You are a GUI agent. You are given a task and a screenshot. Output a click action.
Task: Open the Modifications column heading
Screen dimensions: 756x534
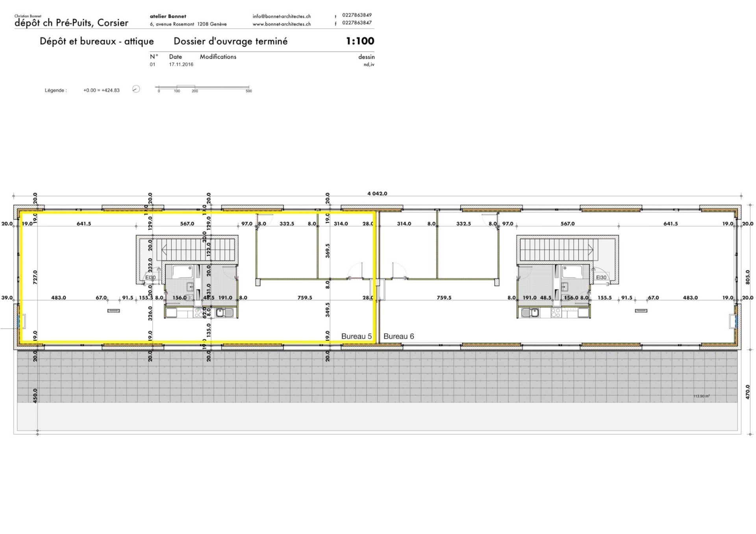[218, 56]
